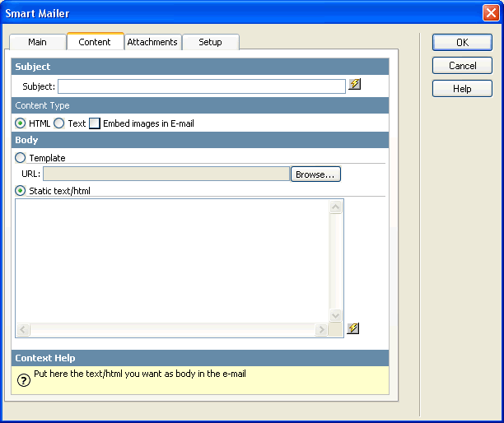Switch to the Content tab
The width and height of the screenshot is (504, 423).
coord(95,42)
